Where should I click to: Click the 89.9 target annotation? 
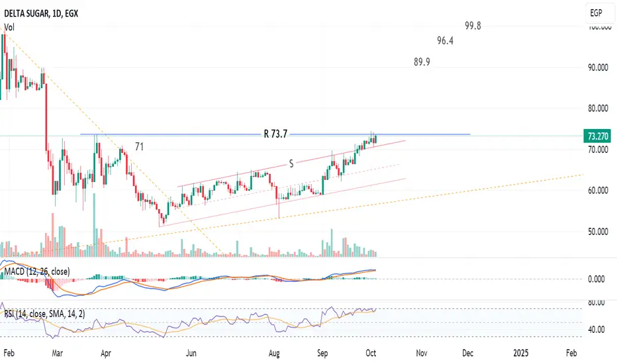(x=422, y=62)
